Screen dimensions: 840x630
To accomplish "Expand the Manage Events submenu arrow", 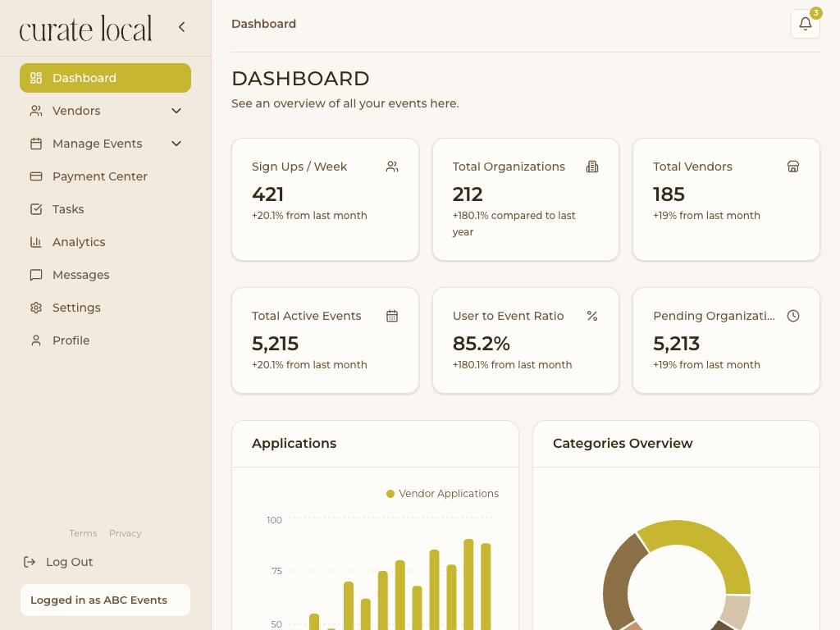I will [176, 144].
